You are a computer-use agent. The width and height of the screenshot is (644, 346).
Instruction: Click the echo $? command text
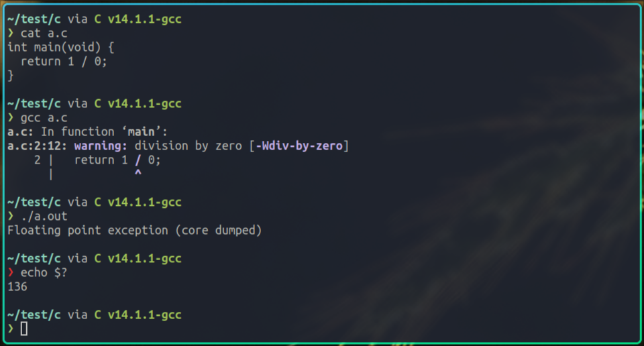coord(44,272)
